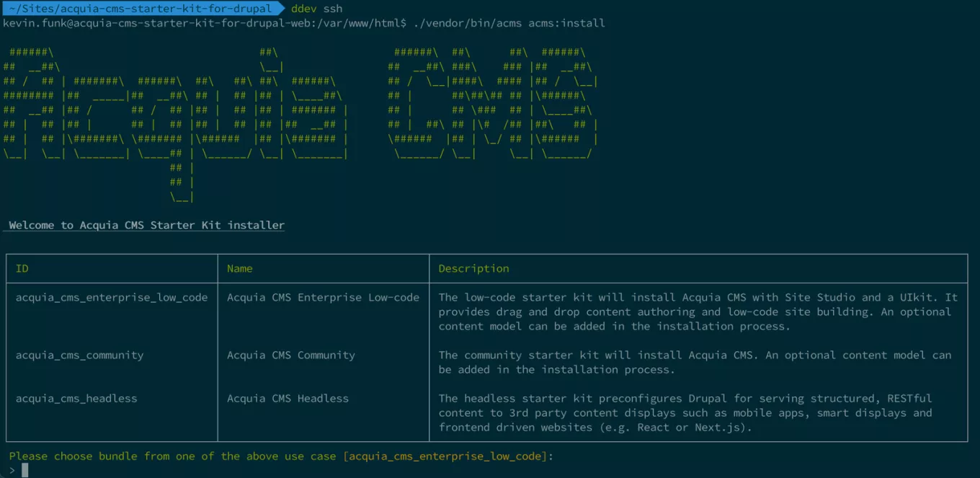Click the 'Please choose bundle' prompt line
980x478 pixels.
coord(281,456)
